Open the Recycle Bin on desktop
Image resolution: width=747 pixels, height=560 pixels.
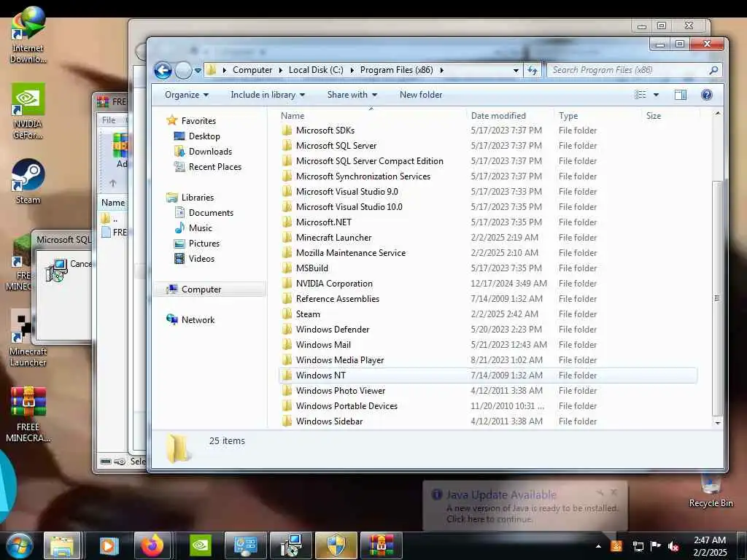coord(711,489)
